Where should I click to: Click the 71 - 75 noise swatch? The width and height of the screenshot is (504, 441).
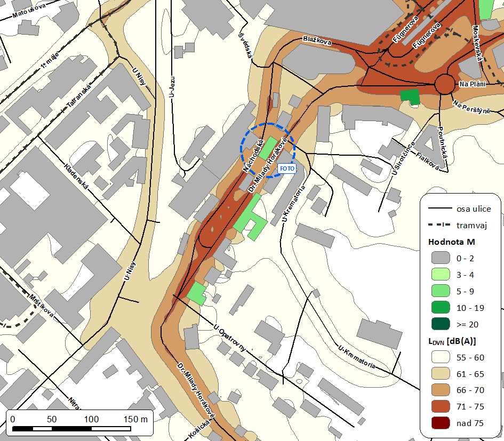441,406
